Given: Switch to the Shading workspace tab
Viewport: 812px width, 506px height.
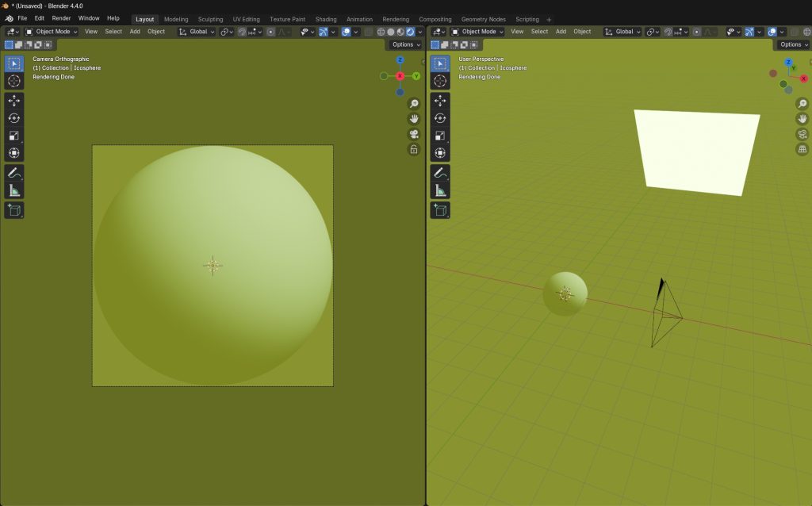Looking at the screenshot, I should (x=326, y=19).
